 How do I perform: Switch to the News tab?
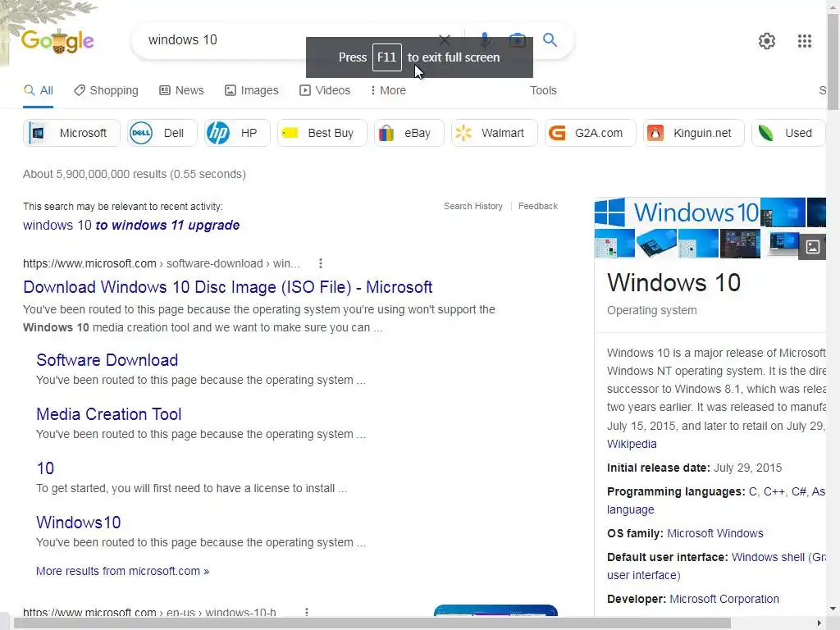click(x=181, y=90)
